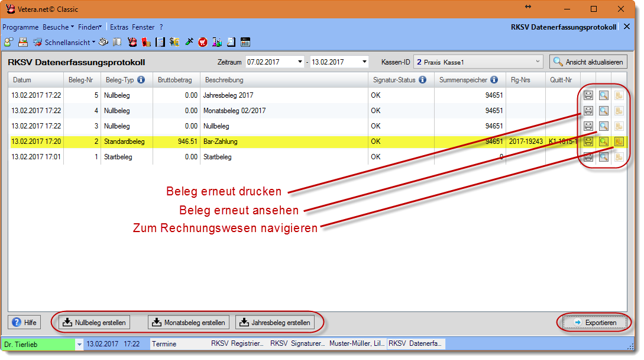Navigate to accounting for Bar-Zahlung row
Viewport: 644px width, 360px height.
(619, 142)
